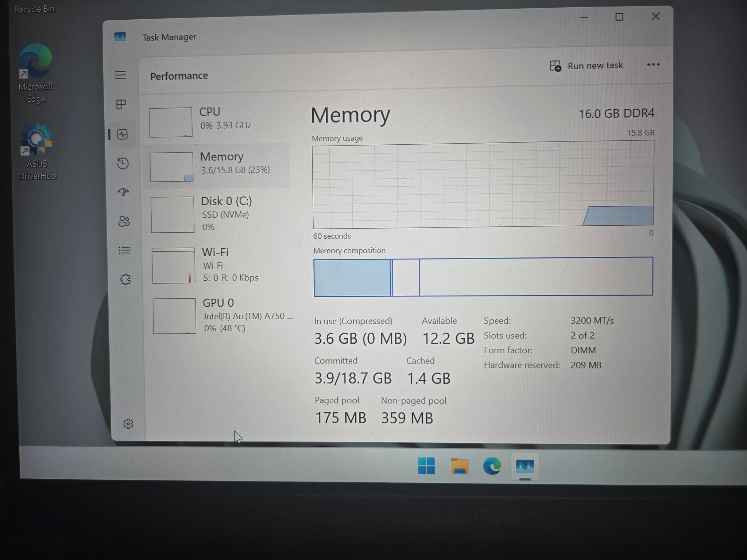The width and height of the screenshot is (747, 560).
Task: Open Microsoft Edge from the taskbar
Action: tap(492, 466)
